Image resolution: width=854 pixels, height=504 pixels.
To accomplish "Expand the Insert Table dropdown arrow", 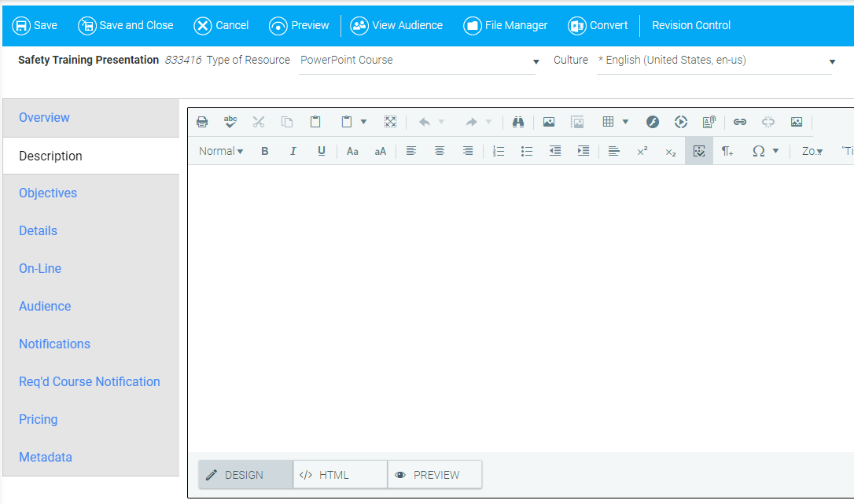I will pos(625,122).
